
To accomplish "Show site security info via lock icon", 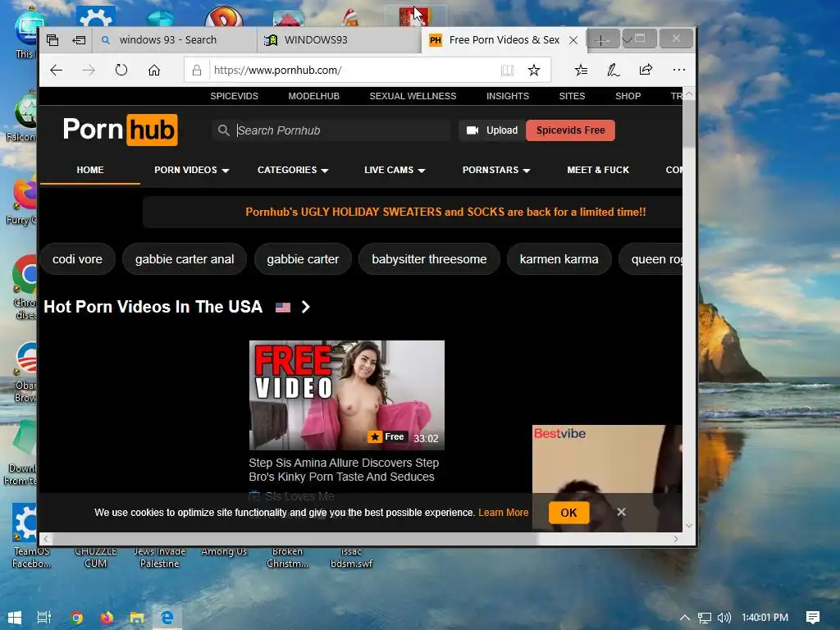I will pos(197,71).
